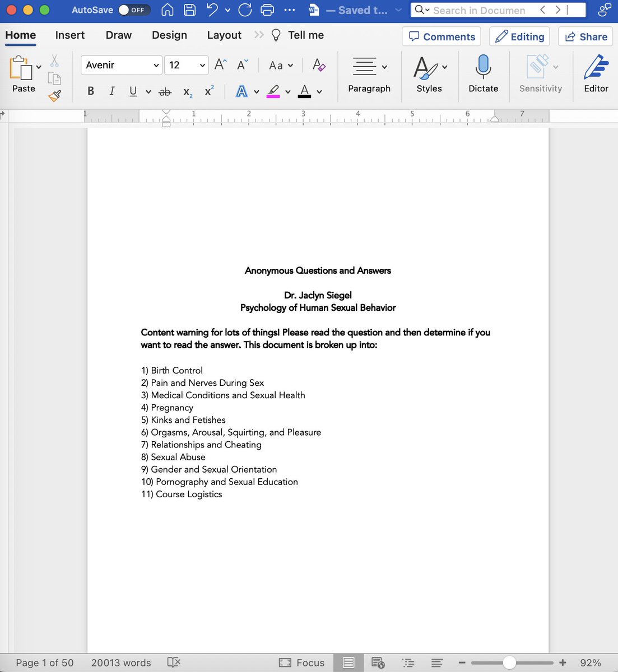Image resolution: width=618 pixels, height=672 pixels.
Task: Apply font color A
Action: point(304,91)
